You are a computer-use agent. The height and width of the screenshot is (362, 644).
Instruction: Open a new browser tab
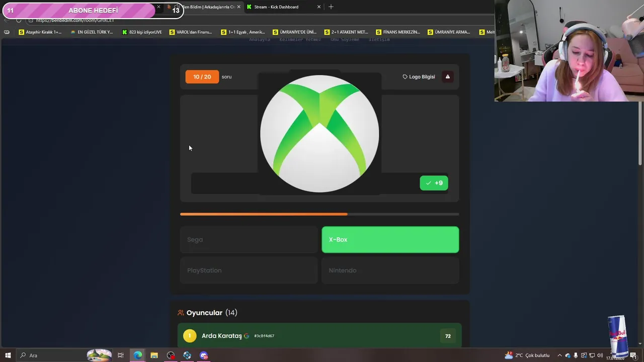pyautogui.click(x=331, y=7)
